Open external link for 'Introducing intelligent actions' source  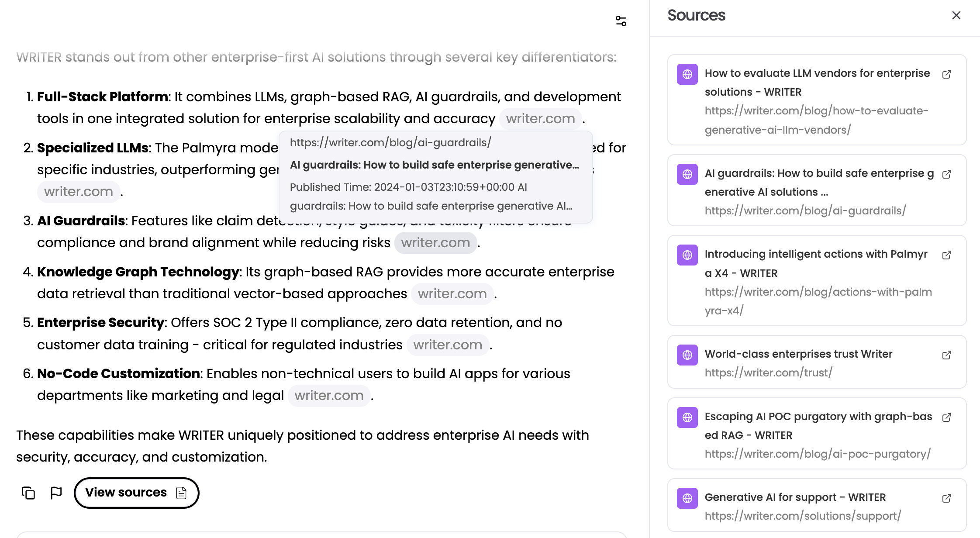point(946,255)
